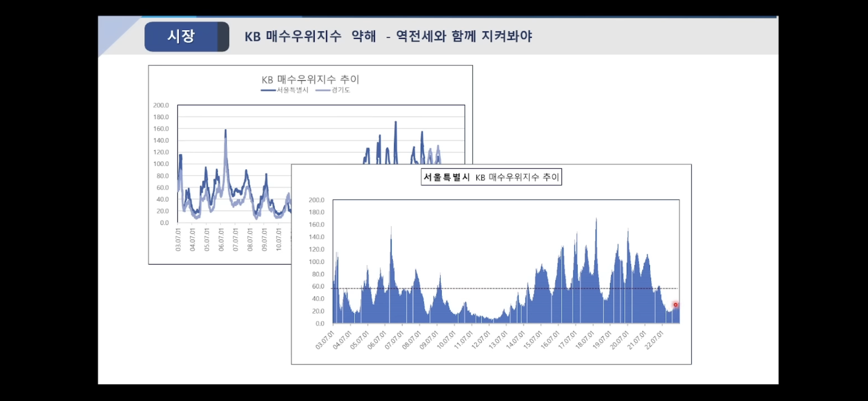This screenshot has height=401, width=868.
Task: Click 100.0 on the back chart y-axis
Action: tap(161, 164)
